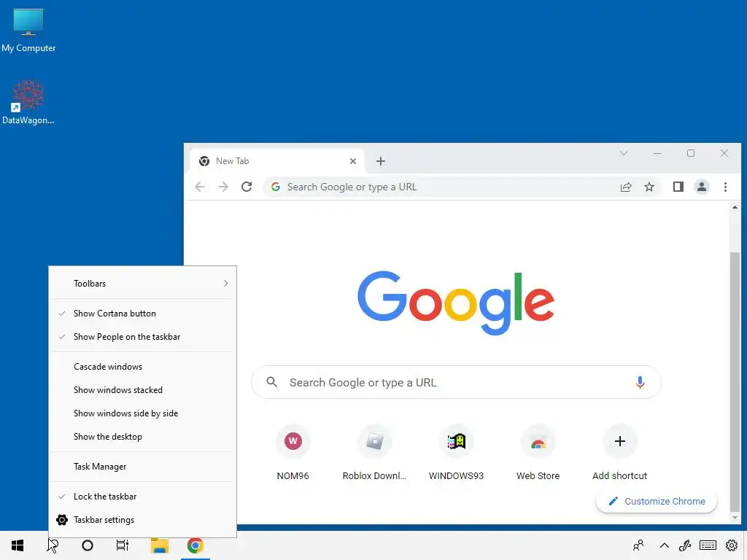Start voice search with microphone icon

point(640,382)
